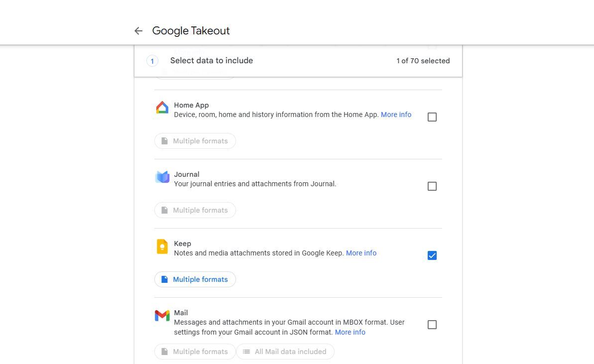Click the list icon in All Mail data included
This screenshot has height=364, width=594.
pyautogui.click(x=246, y=352)
